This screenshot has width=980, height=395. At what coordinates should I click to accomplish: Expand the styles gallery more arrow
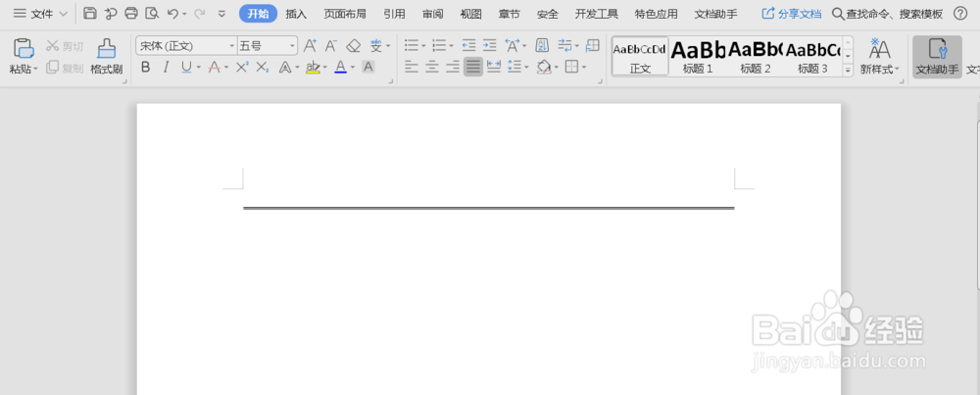(848, 70)
